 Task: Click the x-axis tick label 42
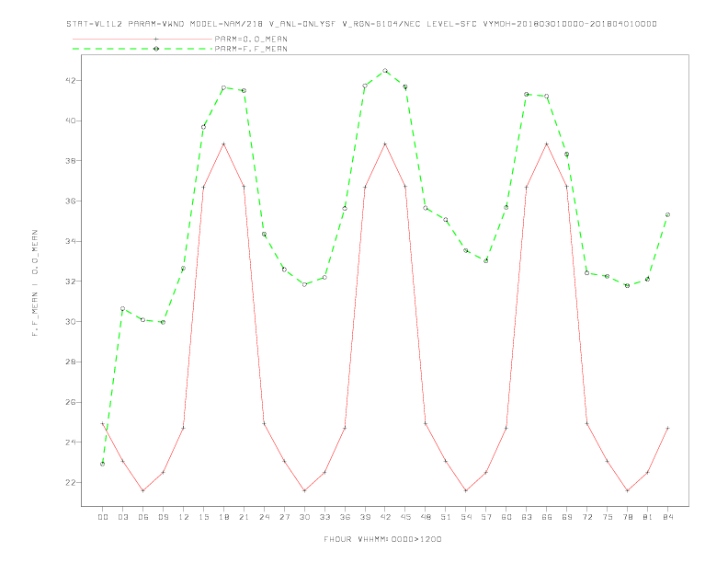tap(385, 517)
